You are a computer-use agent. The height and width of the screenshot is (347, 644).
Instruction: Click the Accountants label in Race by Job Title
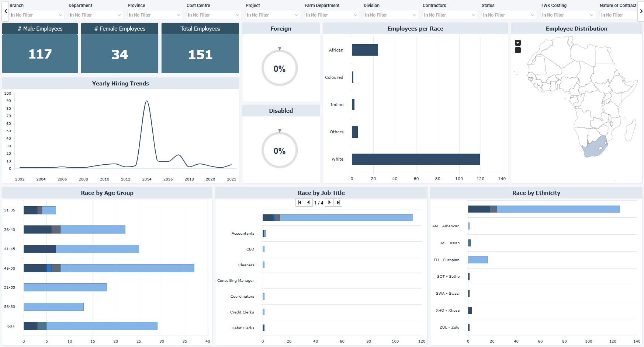click(x=243, y=234)
